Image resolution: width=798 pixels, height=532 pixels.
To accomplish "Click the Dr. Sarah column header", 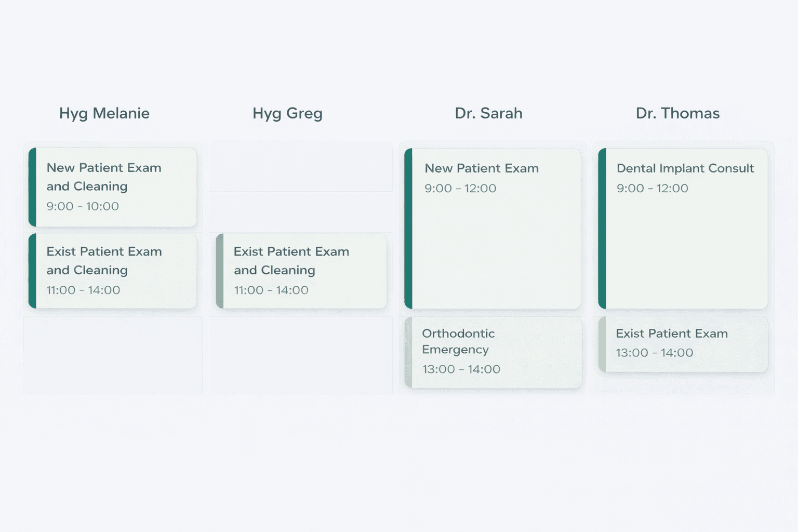I will click(488, 113).
